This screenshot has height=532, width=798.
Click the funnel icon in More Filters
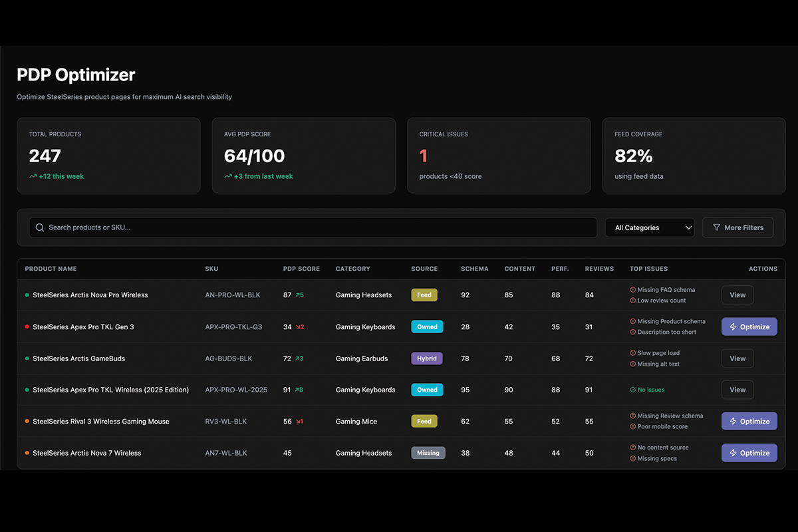click(716, 227)
